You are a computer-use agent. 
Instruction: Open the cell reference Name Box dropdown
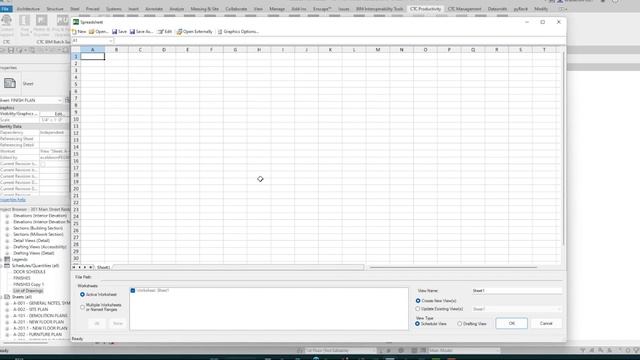(111, 41)
